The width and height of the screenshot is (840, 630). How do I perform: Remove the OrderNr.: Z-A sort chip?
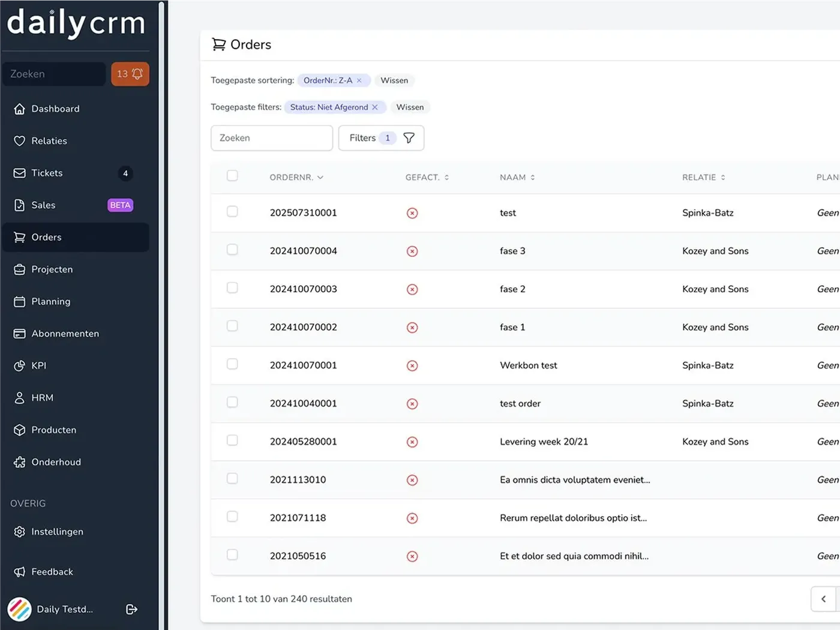click(x=359, y=80)
